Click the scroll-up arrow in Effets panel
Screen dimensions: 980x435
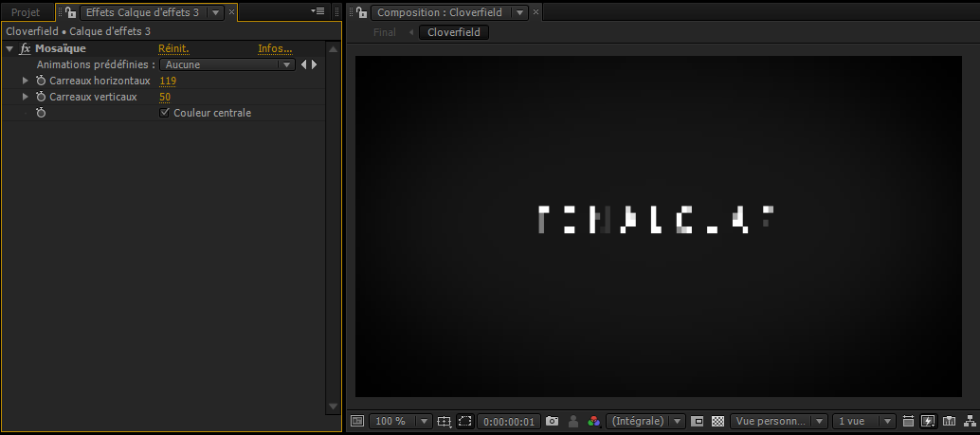pyautogui.click(x=334, y=49)
